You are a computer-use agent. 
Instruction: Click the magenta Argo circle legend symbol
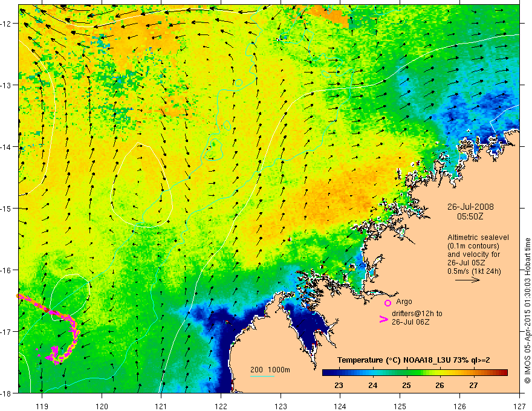(x=388, y=303)
